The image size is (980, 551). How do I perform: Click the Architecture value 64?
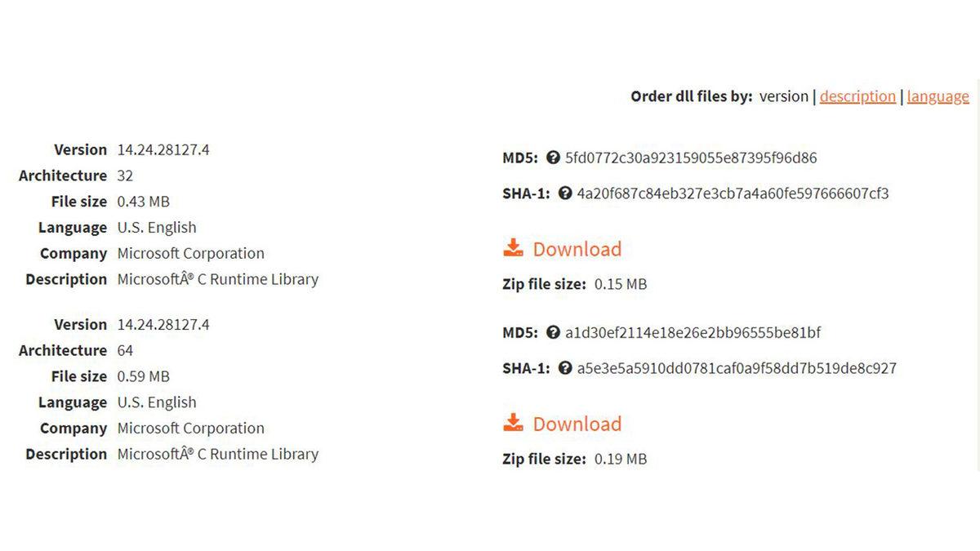[x=125, y=350]
